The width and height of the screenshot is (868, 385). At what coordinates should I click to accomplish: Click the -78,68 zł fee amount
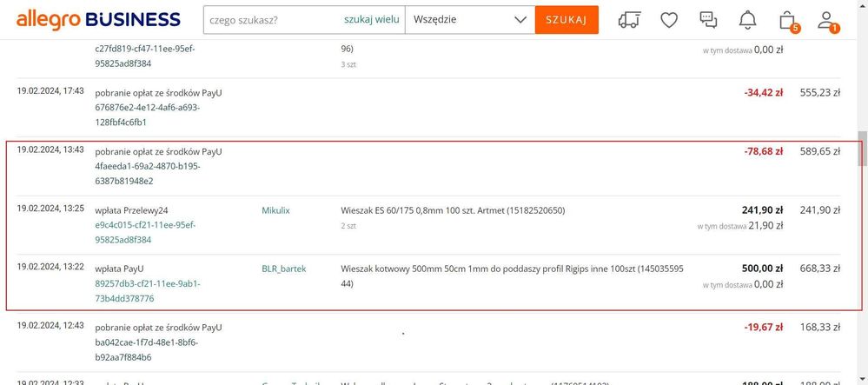point(763,151)
